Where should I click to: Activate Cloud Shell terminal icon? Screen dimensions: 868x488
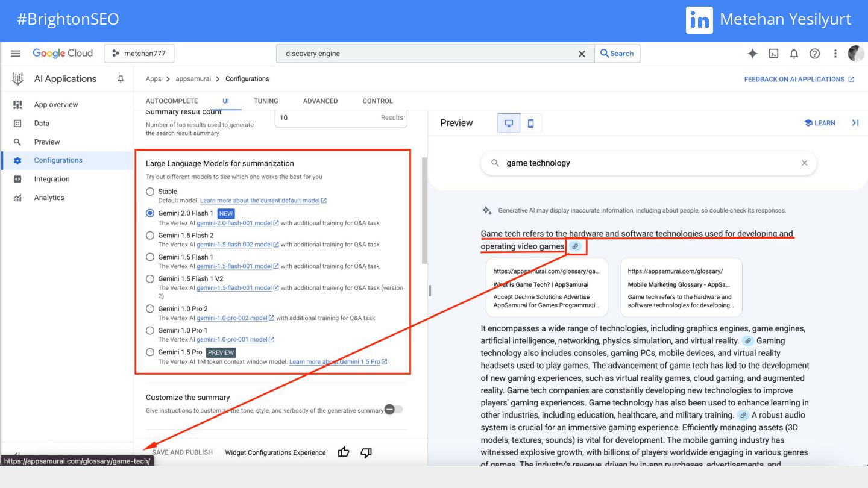click(x=773, y=54)
